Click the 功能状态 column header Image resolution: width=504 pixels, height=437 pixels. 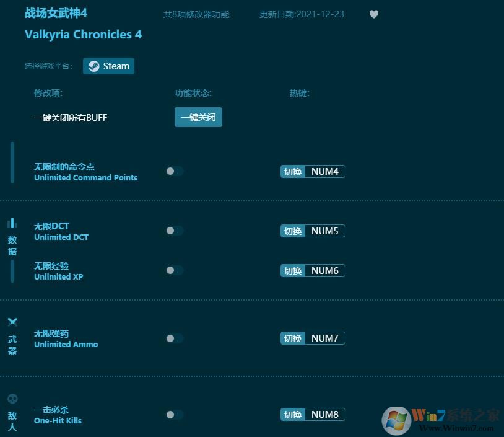193,94
